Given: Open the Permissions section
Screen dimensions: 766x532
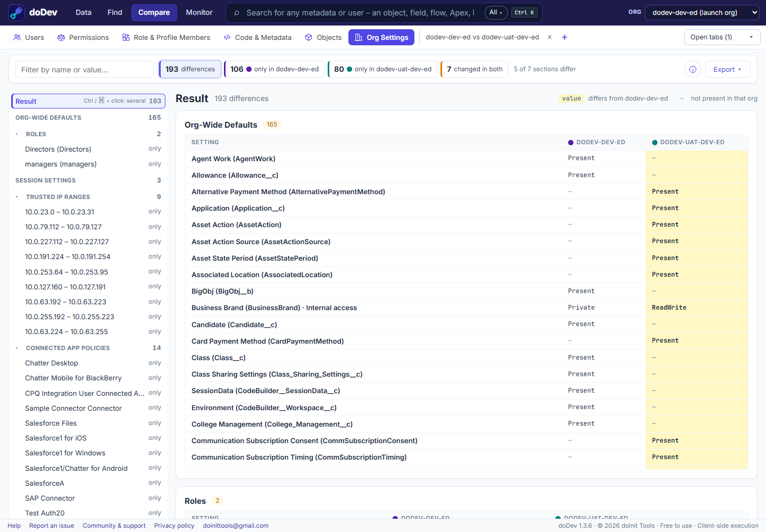Looking at the screenshot, I should coord(83,37).
